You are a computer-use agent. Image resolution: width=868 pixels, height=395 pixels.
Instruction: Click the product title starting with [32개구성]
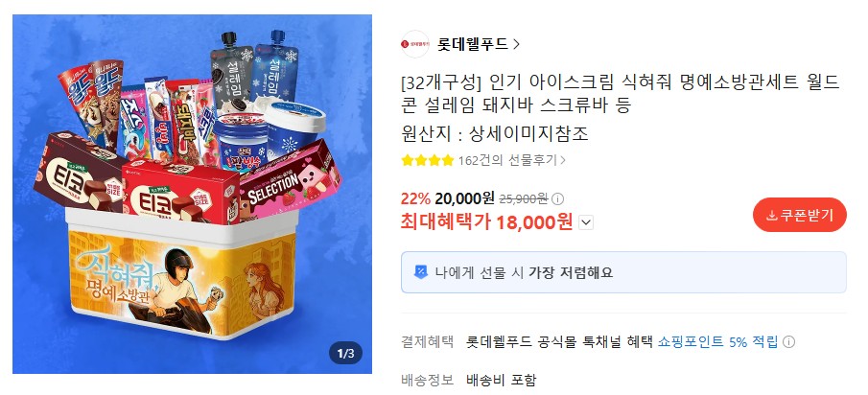tap(620, 94)
